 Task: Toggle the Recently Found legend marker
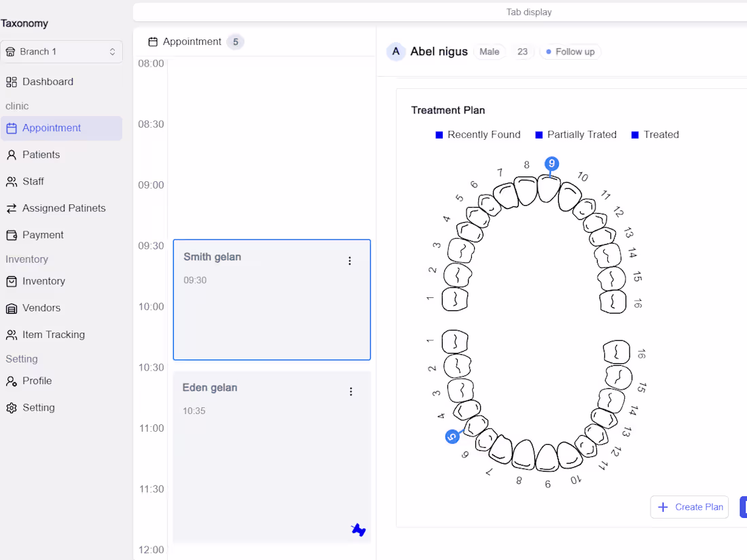click(438, 134)
